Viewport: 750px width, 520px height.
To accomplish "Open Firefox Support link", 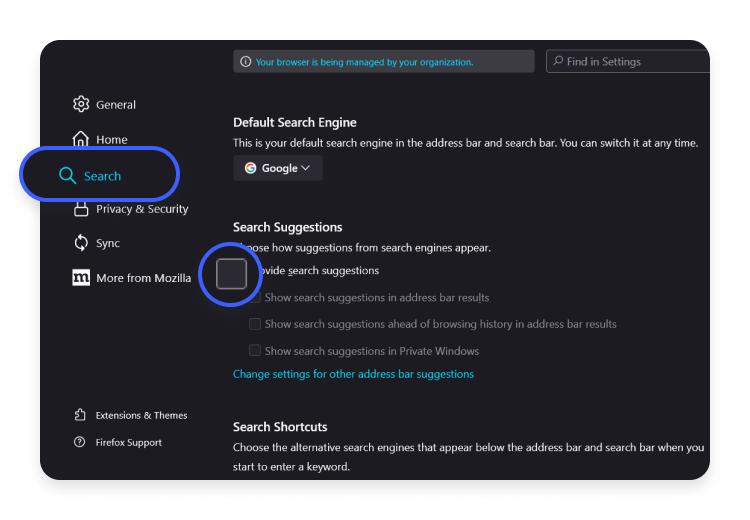I will click(x=118, y=443).
